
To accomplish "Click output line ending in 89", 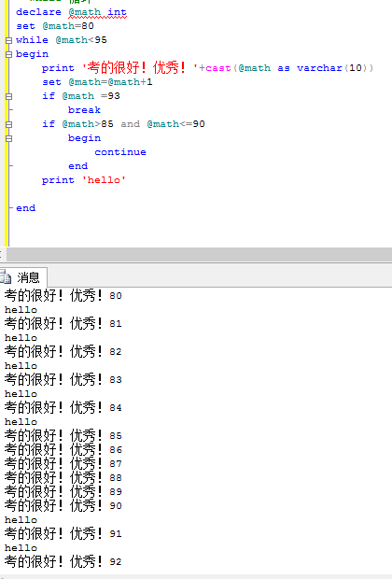I will point(63,492).
